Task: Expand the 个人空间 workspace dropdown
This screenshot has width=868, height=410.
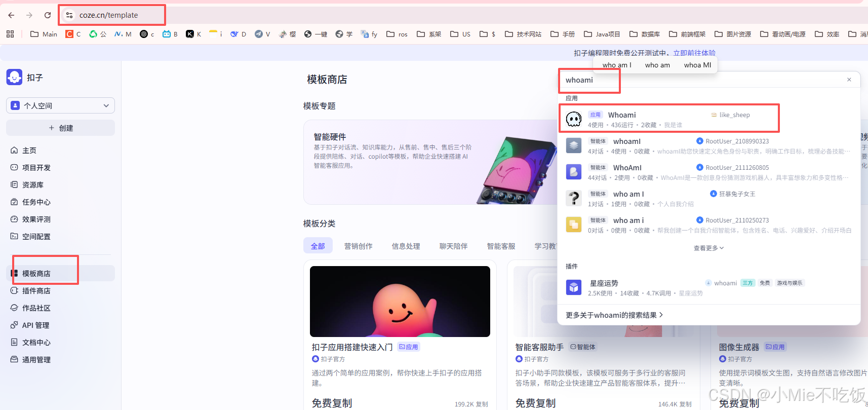Action: coord(60,105)
